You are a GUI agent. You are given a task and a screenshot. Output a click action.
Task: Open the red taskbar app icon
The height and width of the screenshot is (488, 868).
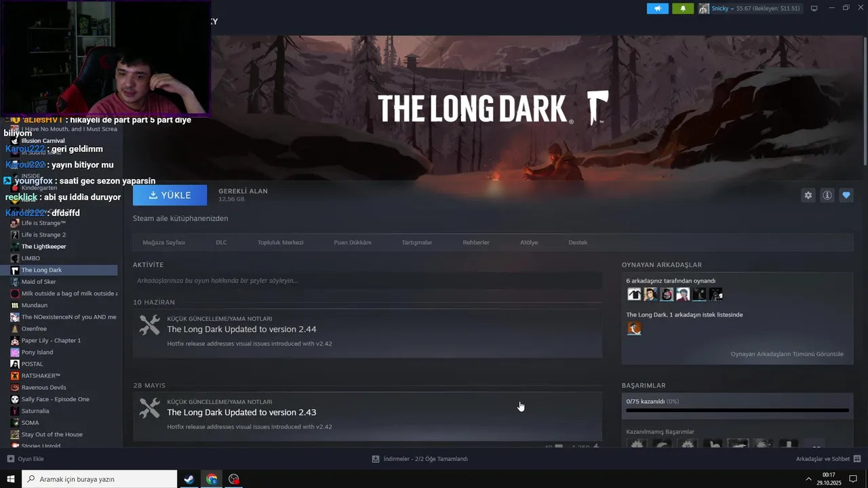[x=234, y=479]
